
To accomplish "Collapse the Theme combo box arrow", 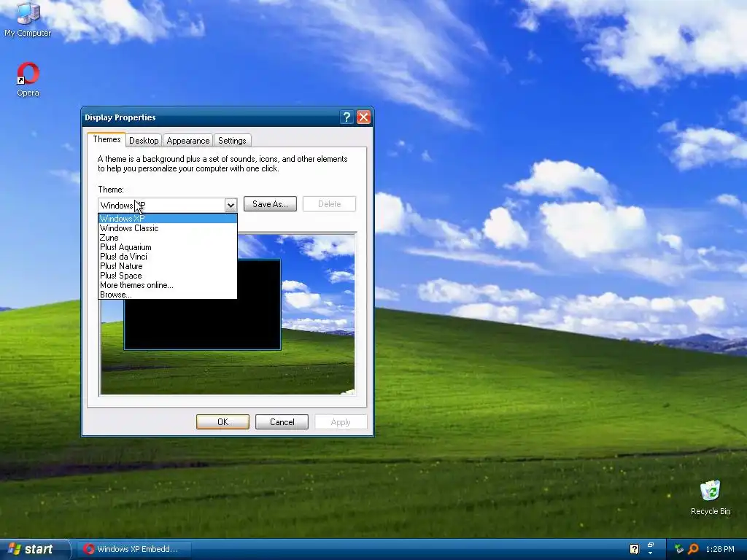I will tap(231, 205).
